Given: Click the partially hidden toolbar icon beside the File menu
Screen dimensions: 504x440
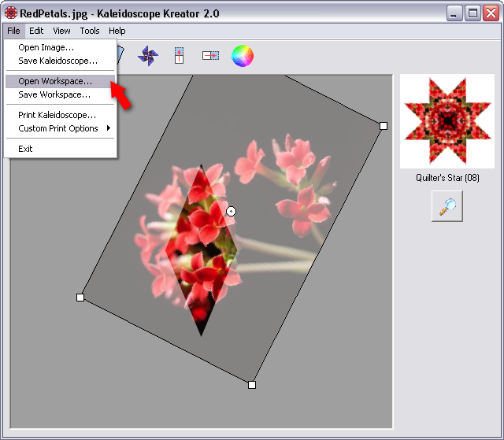Looking at the screenshot, I should 120,55.
